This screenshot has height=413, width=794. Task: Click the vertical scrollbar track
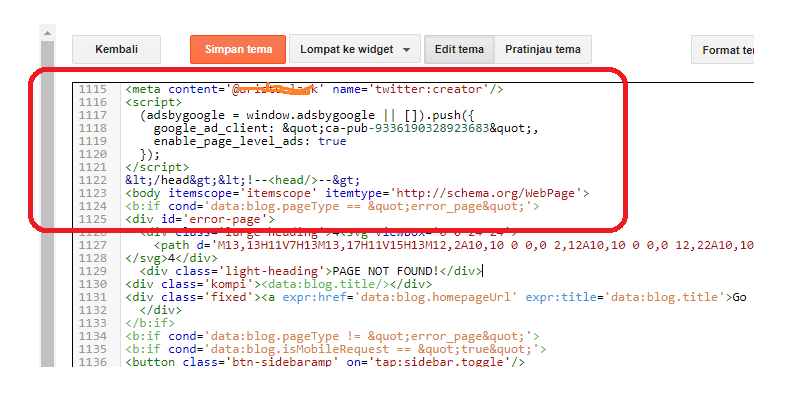pos(48,202)
